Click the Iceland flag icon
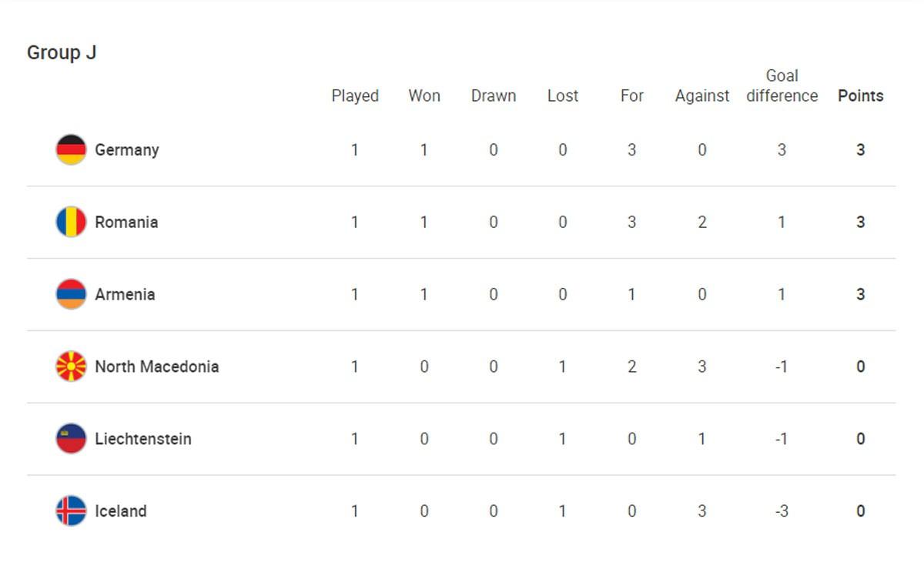 [x=71, y=511]
